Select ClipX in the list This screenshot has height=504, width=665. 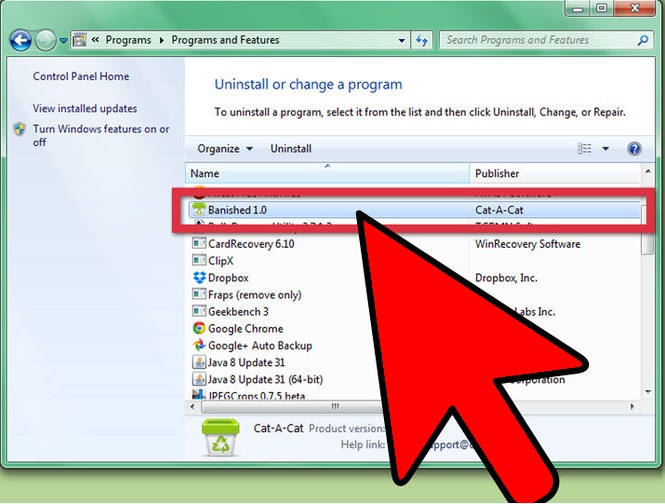click(221, 261)
